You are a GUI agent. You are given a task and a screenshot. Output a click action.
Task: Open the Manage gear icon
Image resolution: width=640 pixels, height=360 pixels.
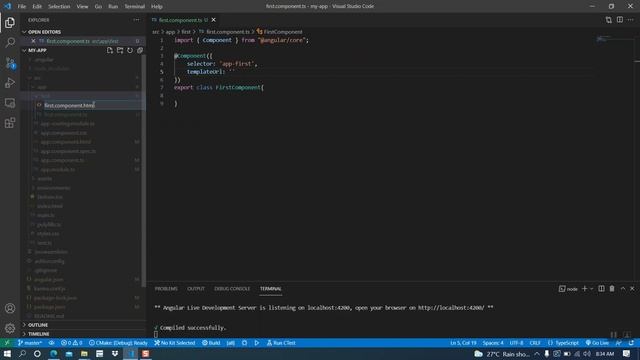[10, 328]
